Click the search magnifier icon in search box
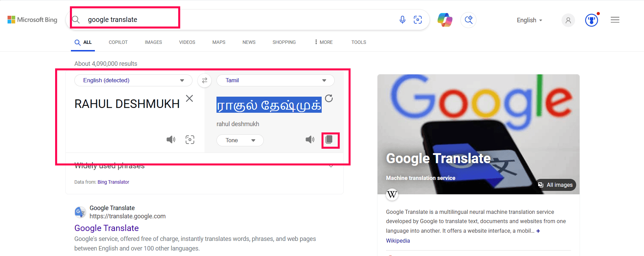The width and height of the screenshot is (644, 256). (76, 20)
